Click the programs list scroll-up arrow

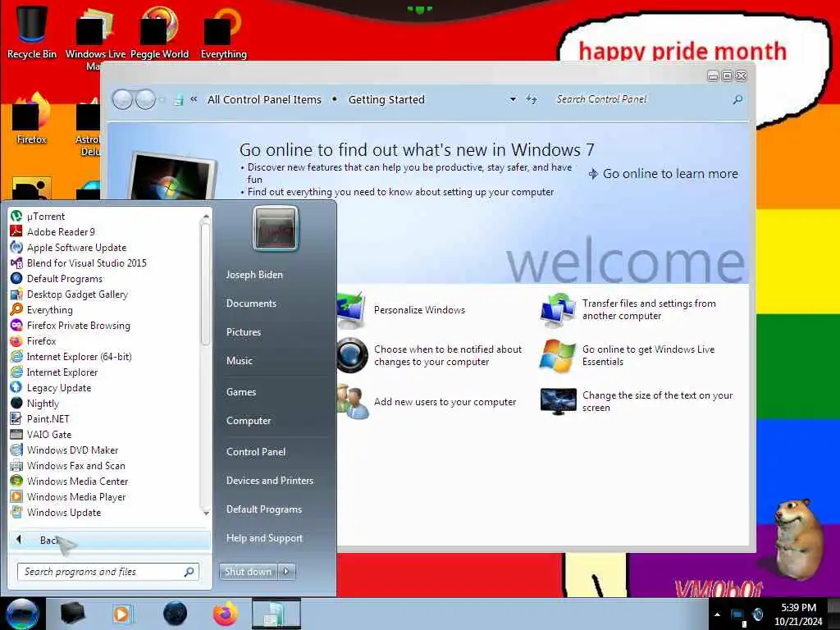206,217
